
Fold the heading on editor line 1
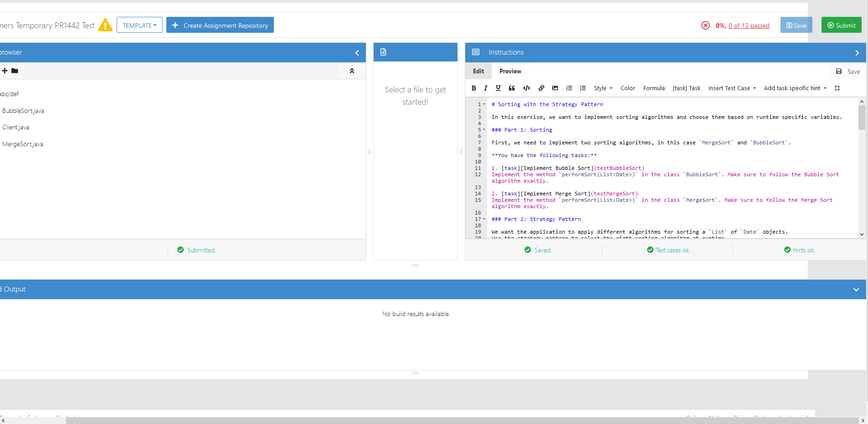[x=484, y=105]
